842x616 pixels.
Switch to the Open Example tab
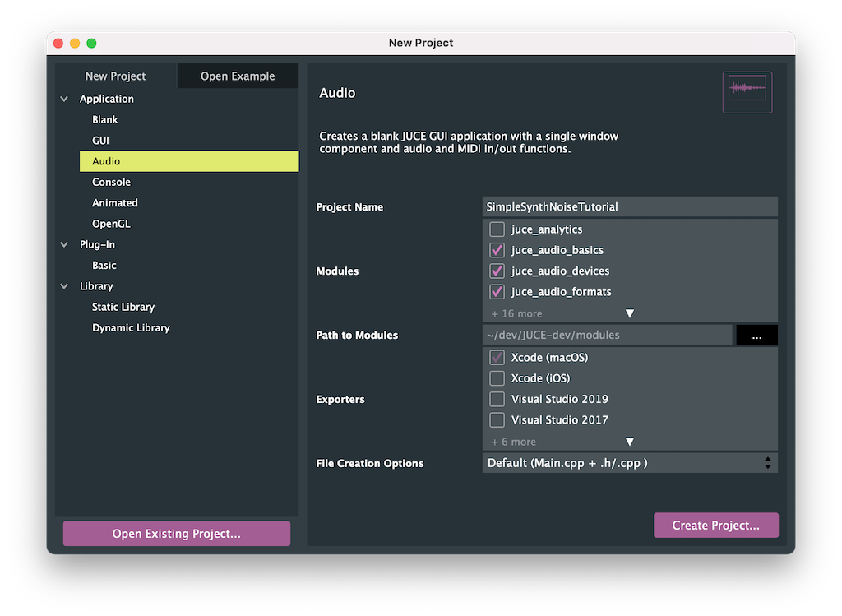(x=238, y=76)
